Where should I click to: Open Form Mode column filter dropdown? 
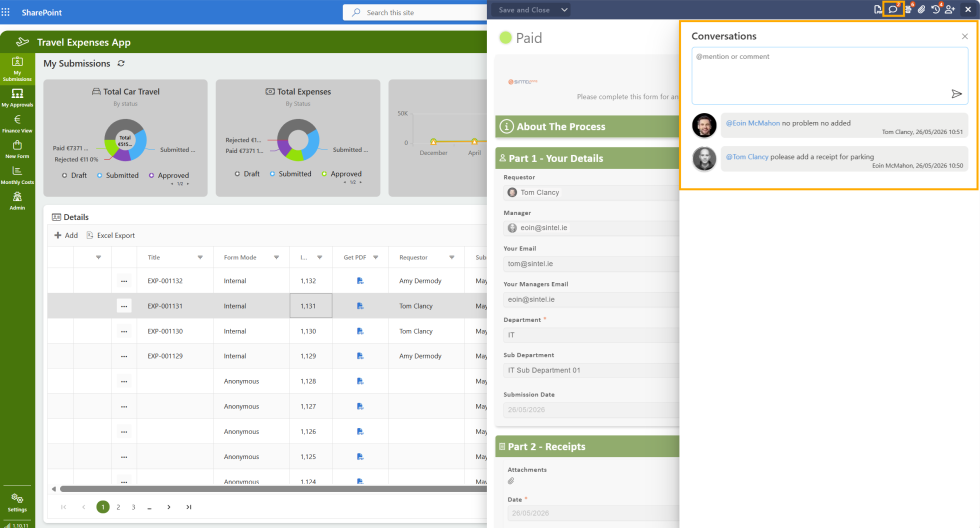click(x=276, y=257)
